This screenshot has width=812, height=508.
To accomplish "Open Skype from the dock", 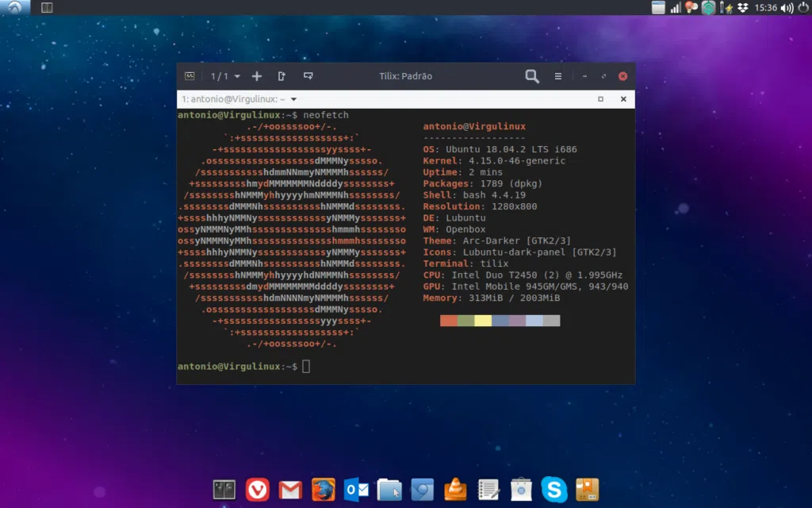I will 553,490.
